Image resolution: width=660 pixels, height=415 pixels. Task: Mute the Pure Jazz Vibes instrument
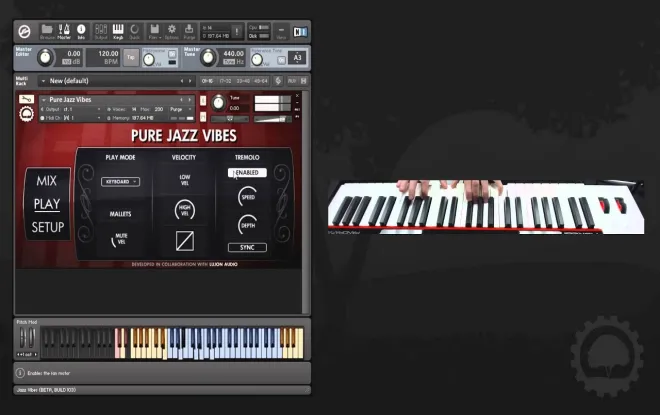(203, 117)
